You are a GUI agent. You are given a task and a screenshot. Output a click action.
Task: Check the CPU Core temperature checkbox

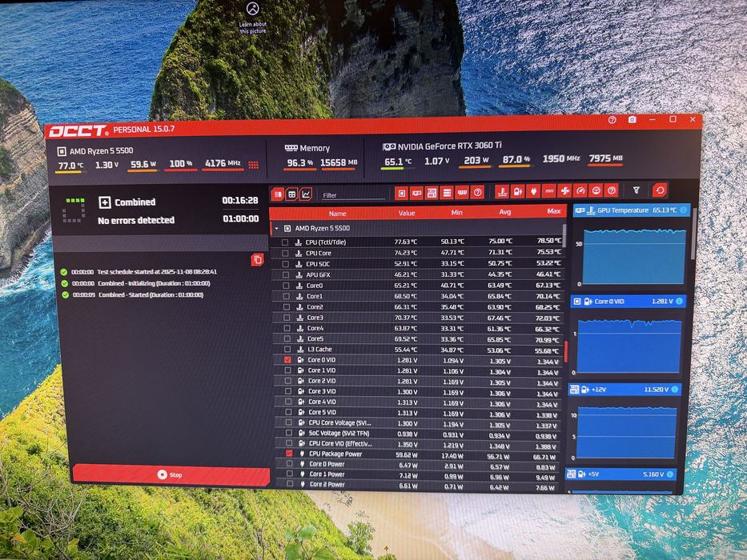pyautogui.click(x=285, y=254)
